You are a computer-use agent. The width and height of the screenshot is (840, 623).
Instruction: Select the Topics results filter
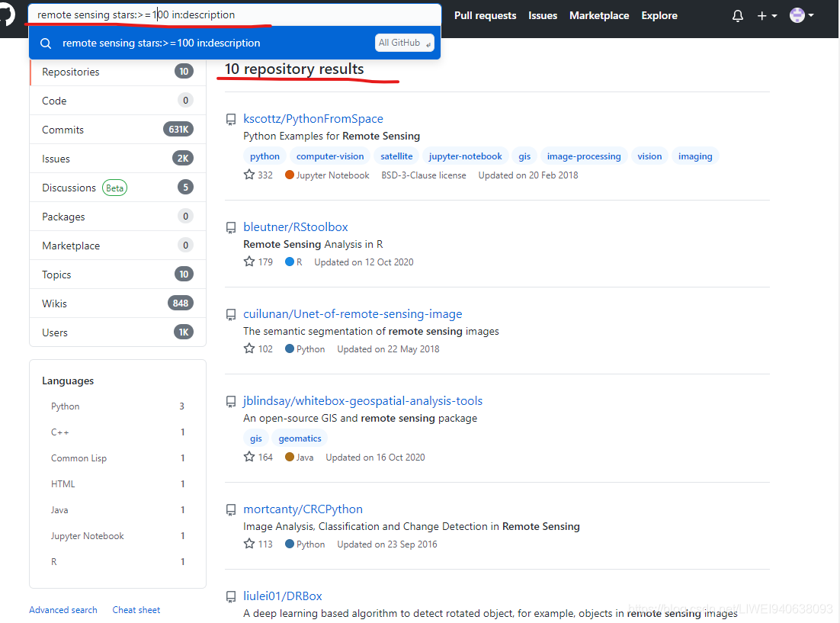click(118, 275)
